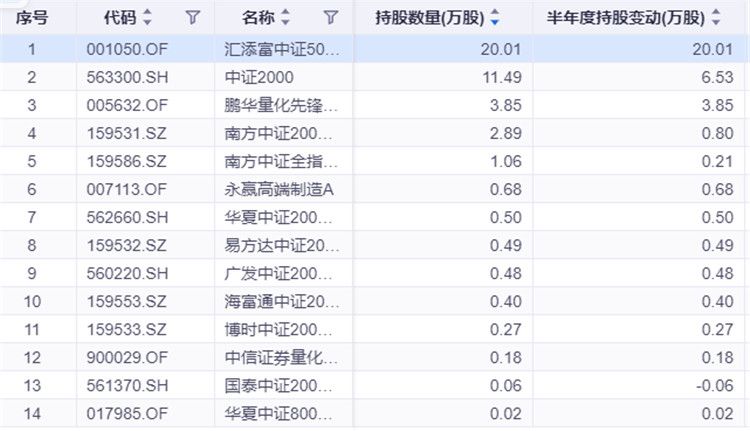This screenshot has height=431, width=750.
Task: Toggle sort arrows on 持股数量(万股) column
Action: 495,18
